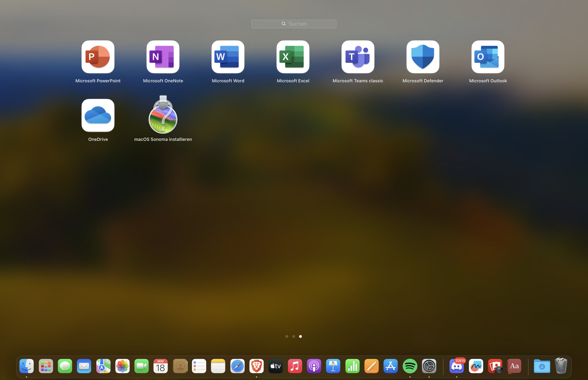Open Calendar showing November 18
Screen dimensions: 588x380
tap(161, 366)
